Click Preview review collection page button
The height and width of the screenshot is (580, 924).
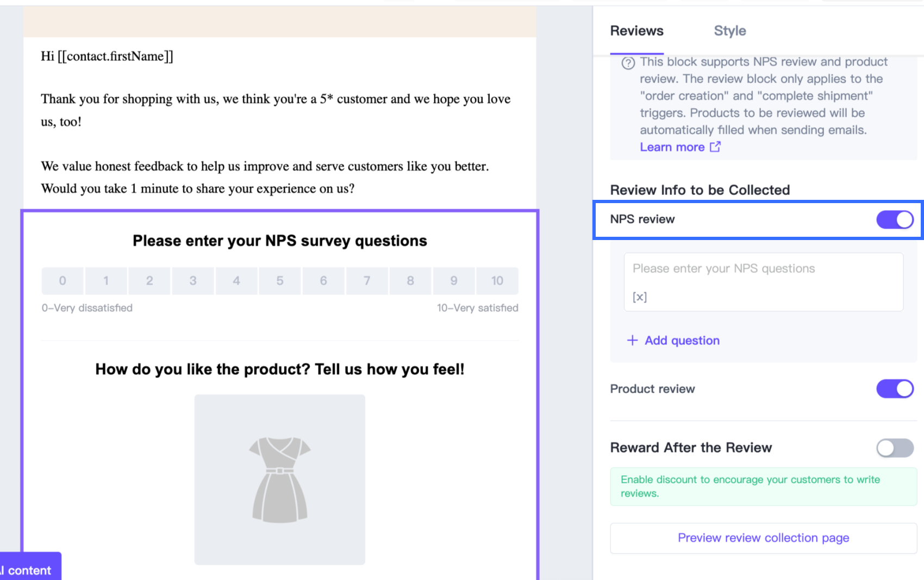(763, 538)
